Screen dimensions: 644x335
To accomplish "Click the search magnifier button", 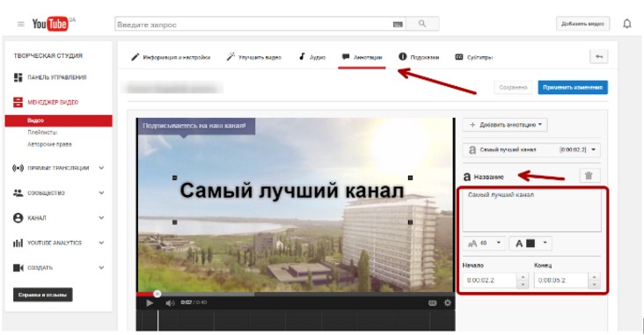I will (x=422, y=24).
